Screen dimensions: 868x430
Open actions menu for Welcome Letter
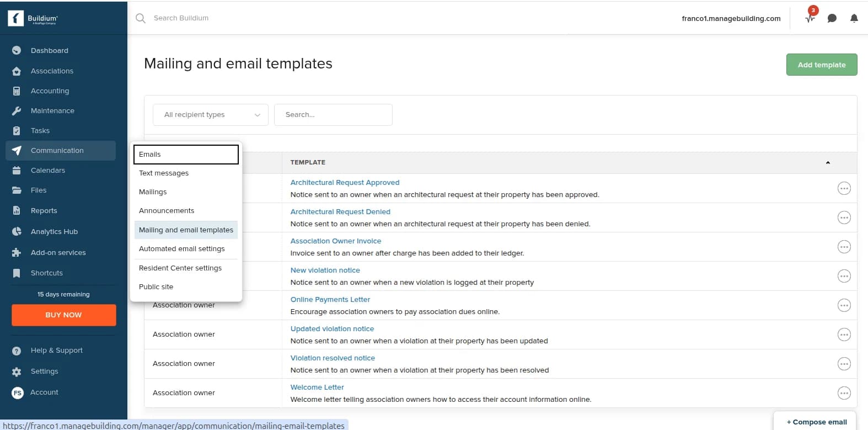[844, 393]
